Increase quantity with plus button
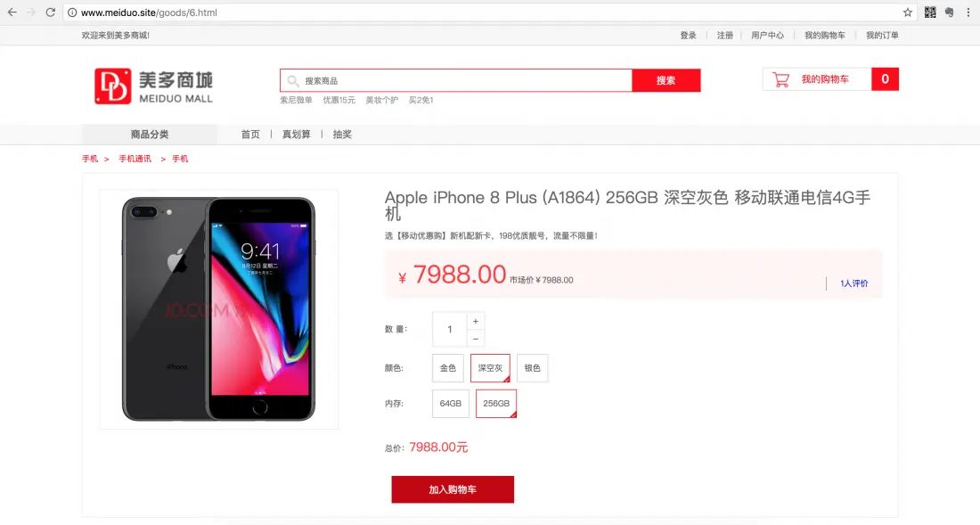The width and height of the screenshot is (980, 525). point(476,321)
